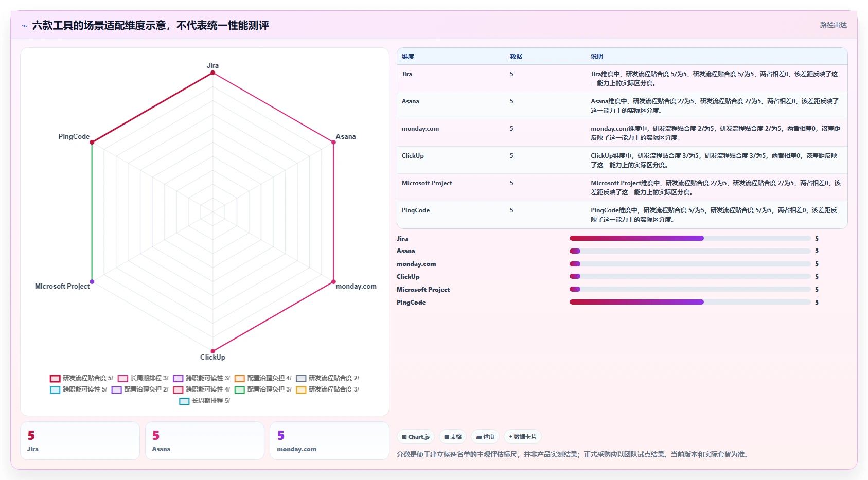
Task: Select the 进度 tag
Action: click(485, 437)
